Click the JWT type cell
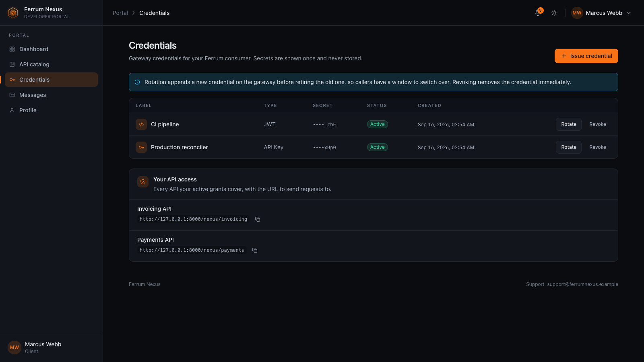Viewport: 644px width, 362px height. (270, 124)
